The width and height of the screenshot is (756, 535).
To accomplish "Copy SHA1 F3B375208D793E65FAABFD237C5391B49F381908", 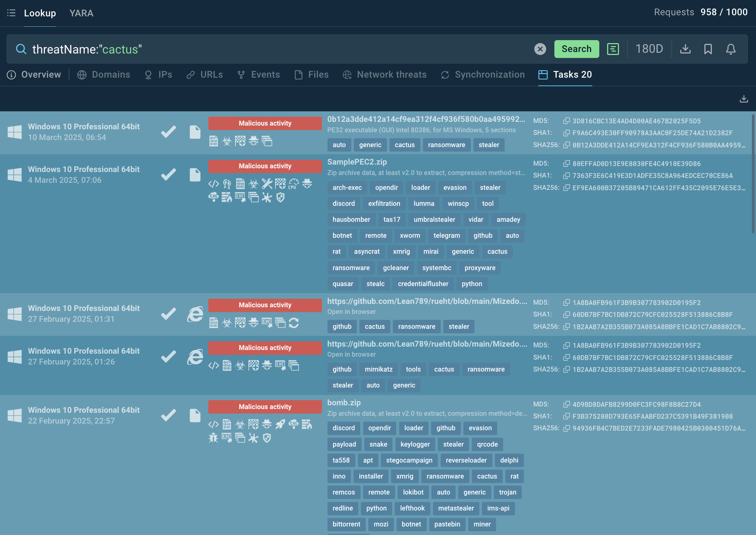I will (567, 416).
